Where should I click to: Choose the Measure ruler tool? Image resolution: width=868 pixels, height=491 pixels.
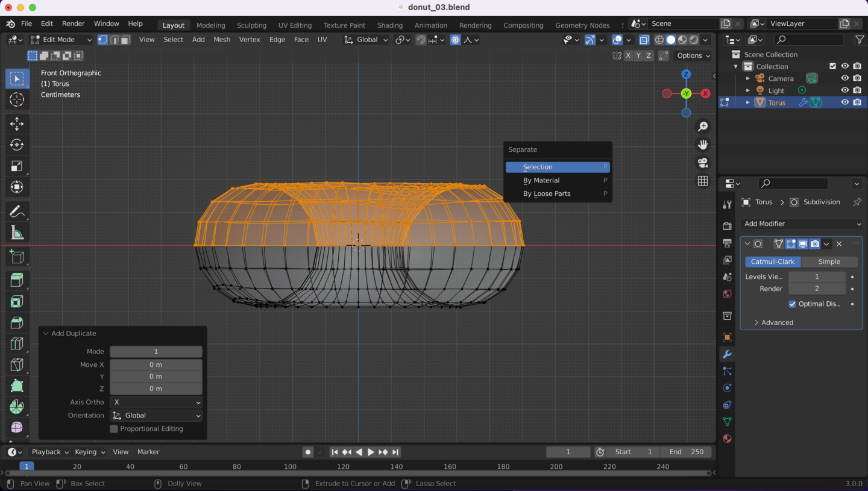point(17,233)
